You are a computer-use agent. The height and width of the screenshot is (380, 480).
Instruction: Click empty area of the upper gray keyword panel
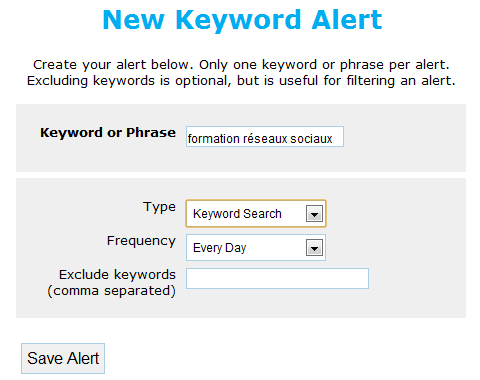click(403, 138)
